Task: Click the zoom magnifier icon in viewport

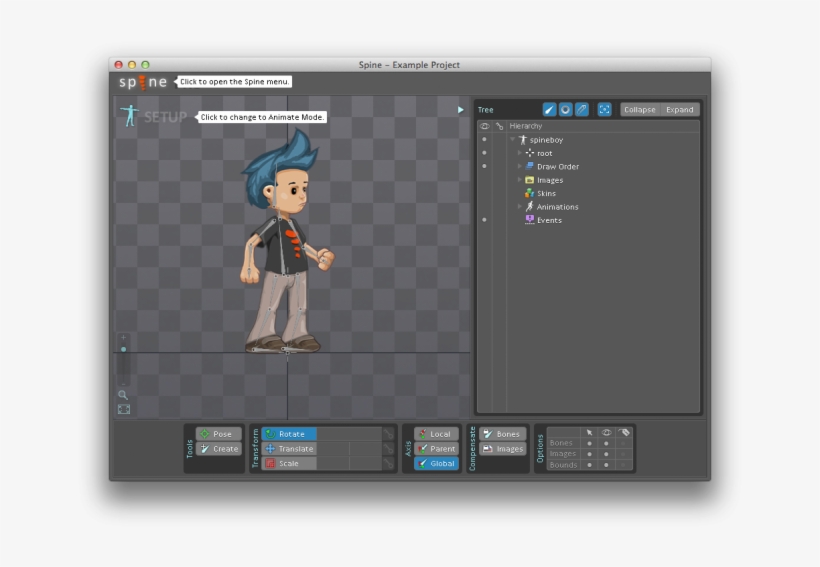Action: (x=124, y=395)
